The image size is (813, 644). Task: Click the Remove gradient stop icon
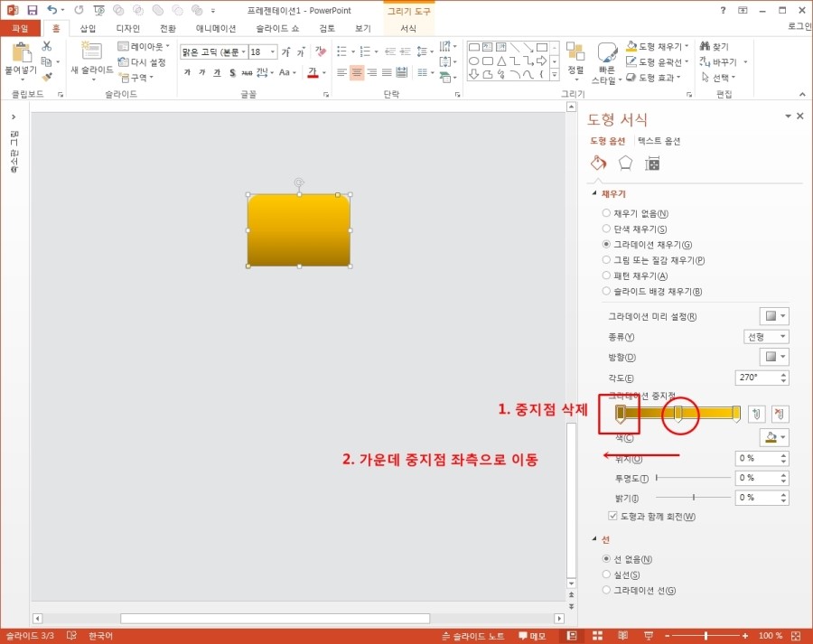tap(780, 414)
